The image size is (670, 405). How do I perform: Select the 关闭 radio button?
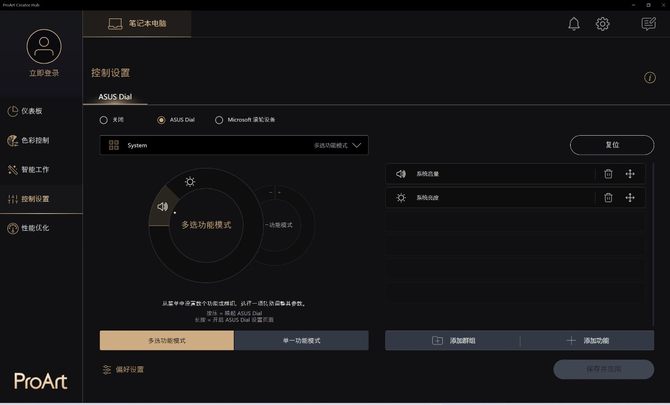[103, 120]
